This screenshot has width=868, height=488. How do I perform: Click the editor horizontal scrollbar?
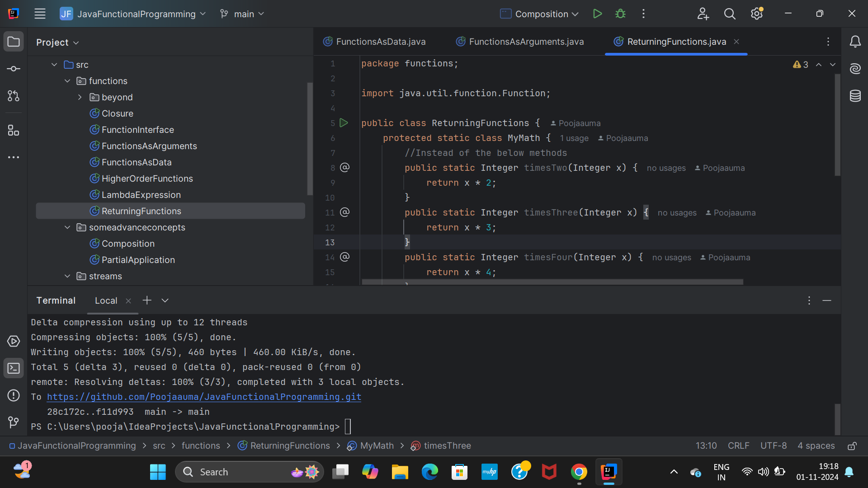tap(552, 282)
